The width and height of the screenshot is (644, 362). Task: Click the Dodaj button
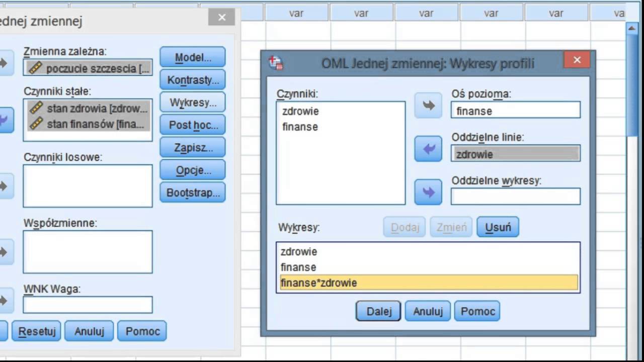tap(405, 227)
